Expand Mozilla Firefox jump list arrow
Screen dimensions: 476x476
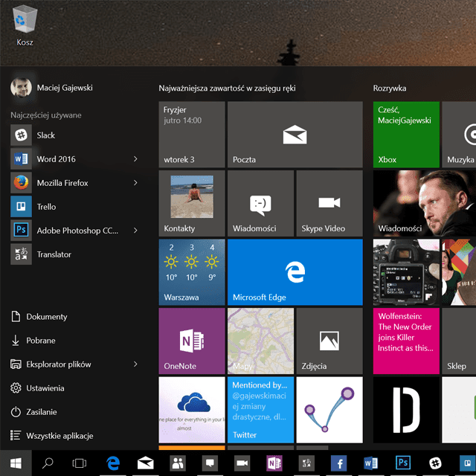tap(135, 183)
